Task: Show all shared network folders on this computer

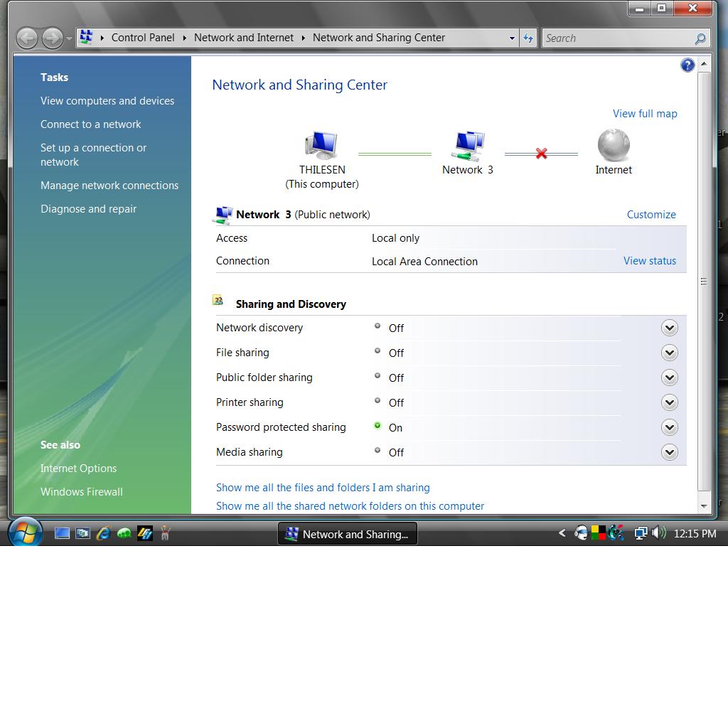Action: coord(350,506)
